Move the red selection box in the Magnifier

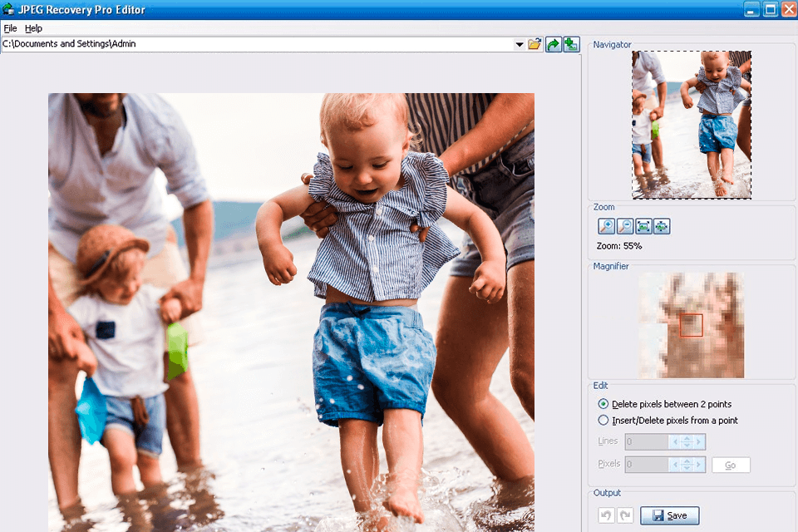click(692, 327)
